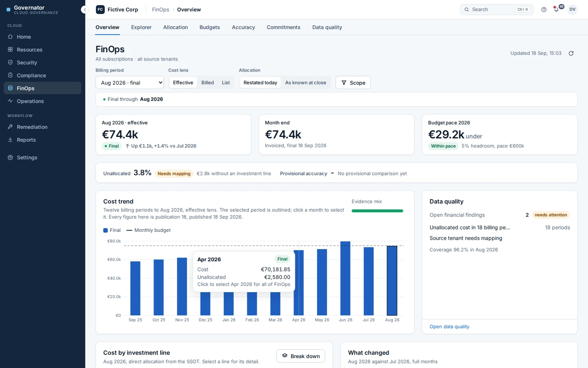Choose As known at close allocation
Image resolution: width=588 pixels, height=368 pixels.
(x=305, y=83)
